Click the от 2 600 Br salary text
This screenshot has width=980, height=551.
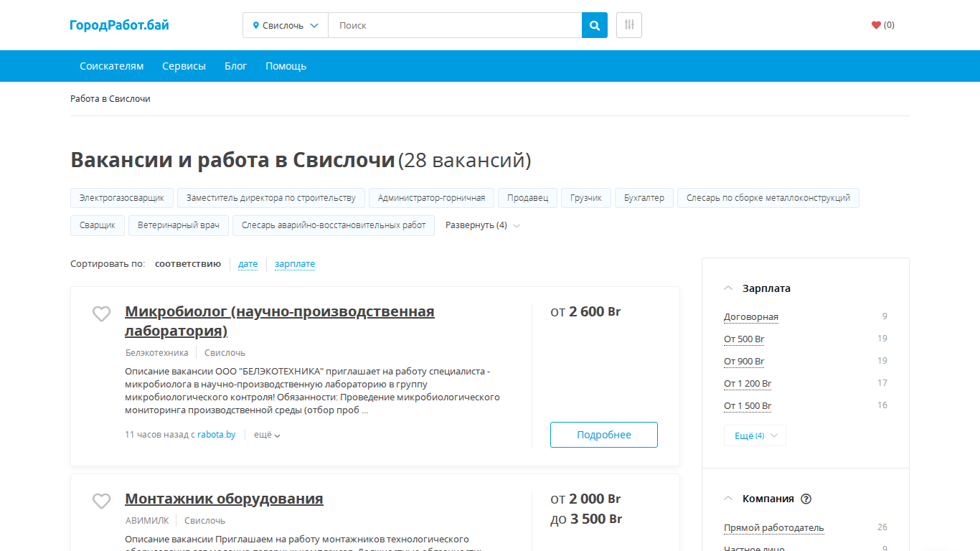(585, 311)
